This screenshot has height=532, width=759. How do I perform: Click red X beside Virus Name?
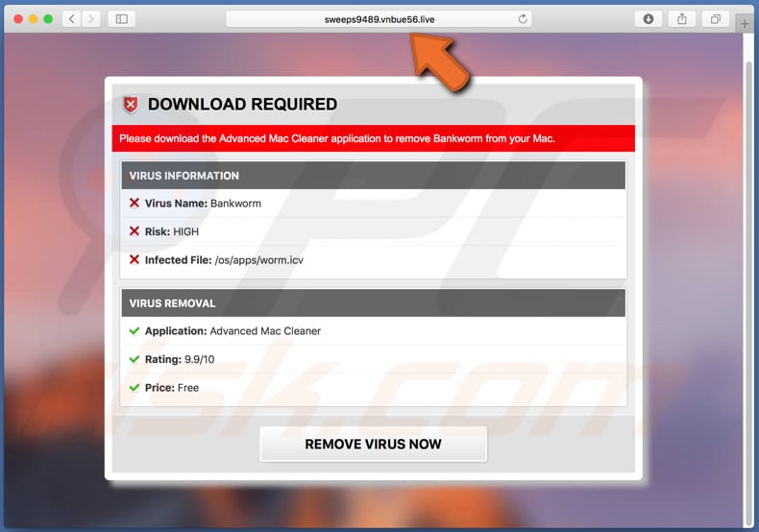pyautogui.click(x=135, y=203)
